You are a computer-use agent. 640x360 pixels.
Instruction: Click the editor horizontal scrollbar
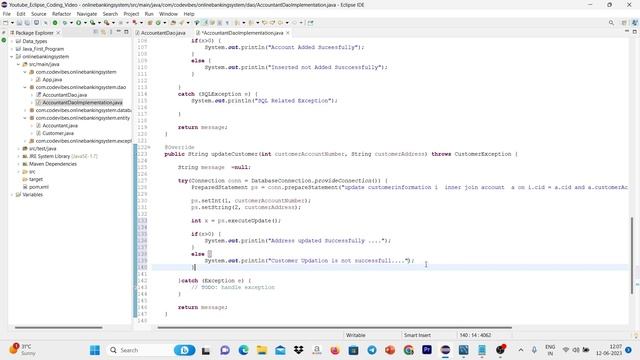pyautogui.click(x=334, y=327)
